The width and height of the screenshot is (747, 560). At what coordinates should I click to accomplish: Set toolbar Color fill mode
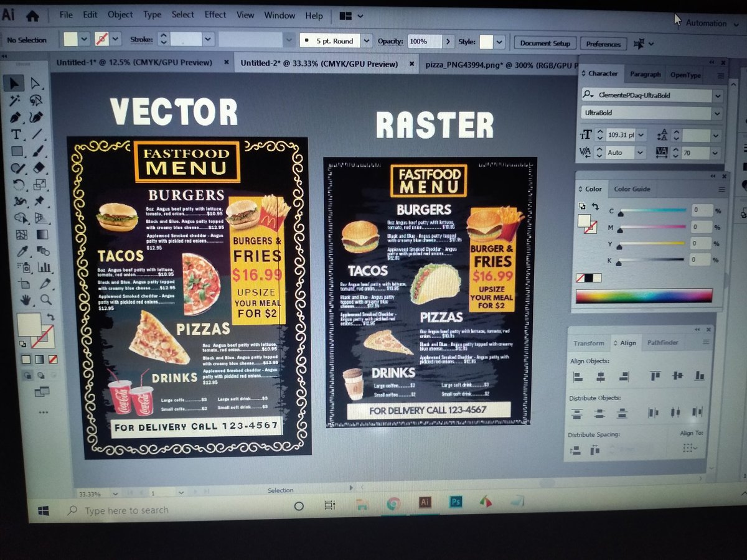tap(26, 360)
